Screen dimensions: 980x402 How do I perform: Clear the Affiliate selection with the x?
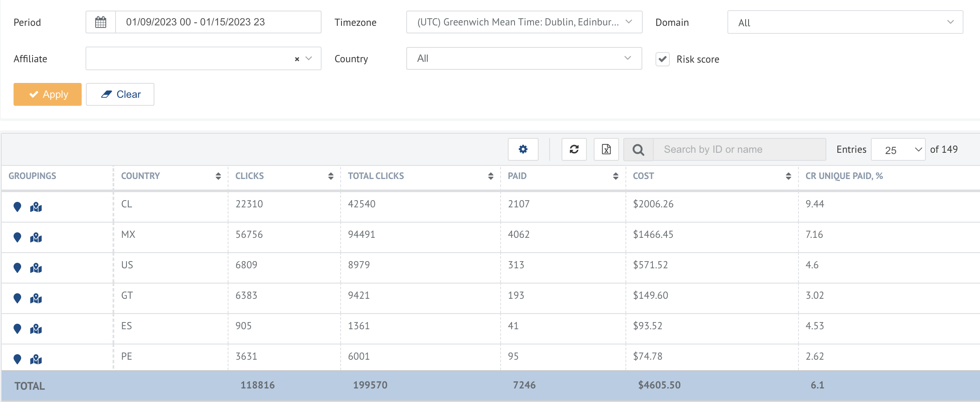297,59
